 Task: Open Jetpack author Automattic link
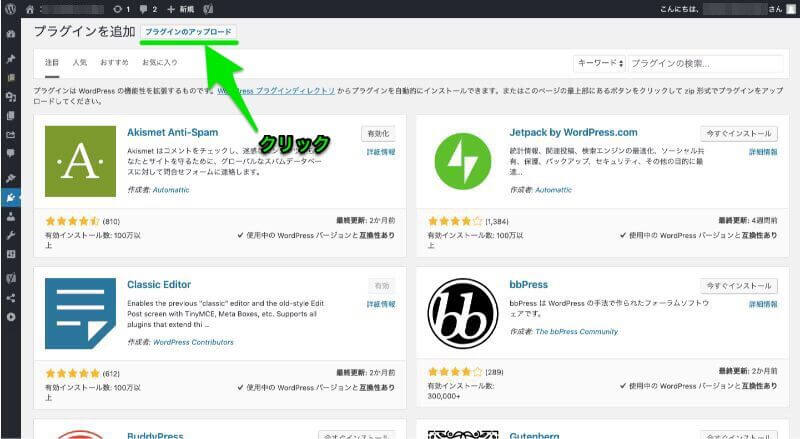coord(554,190)
